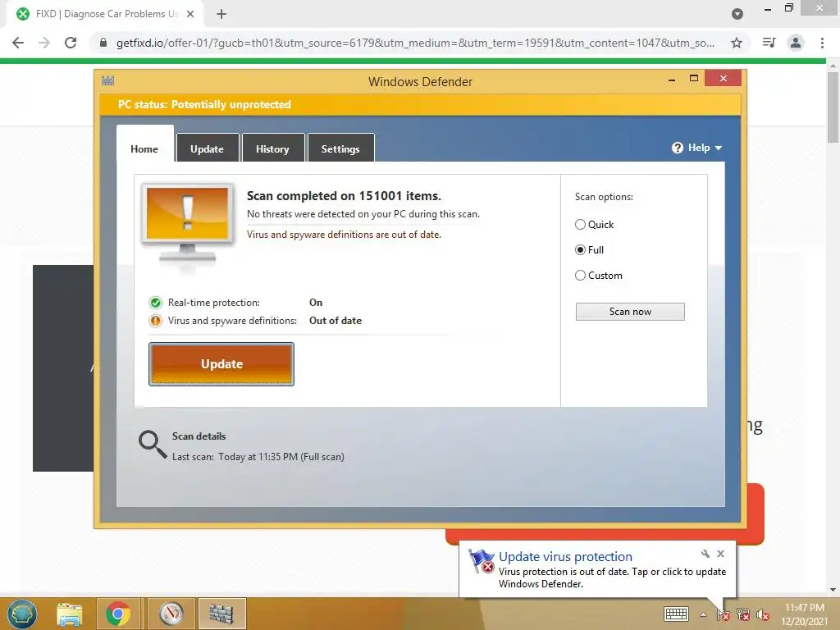
Task: Click the Help question mark icon
Action: point(677,148)
